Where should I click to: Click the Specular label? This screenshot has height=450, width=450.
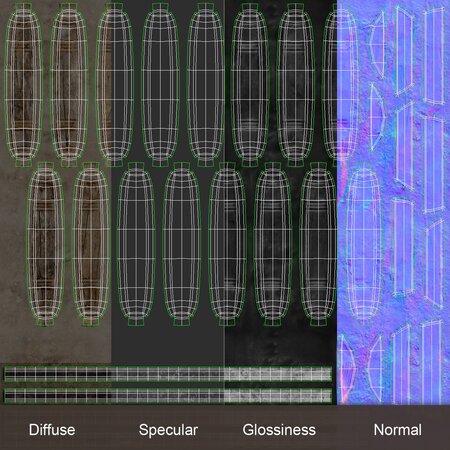(168, 430)
